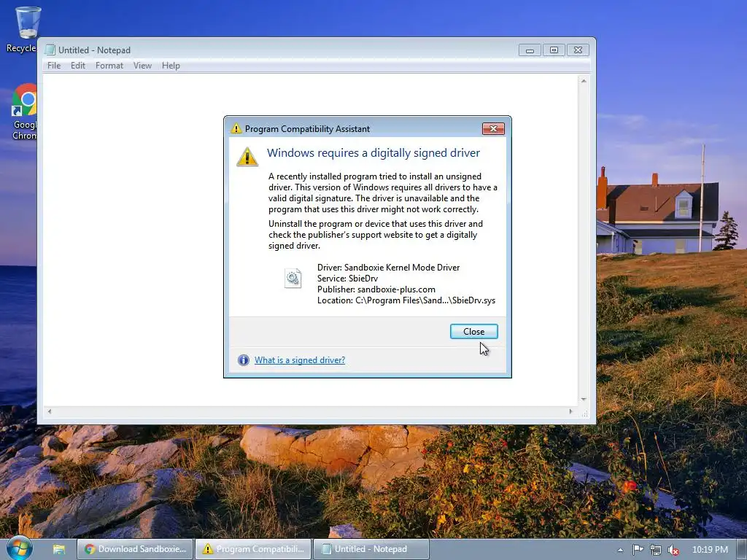Click the Show desktop strip on the taskbar
This screenshot has height=560, width=747.
742,549
